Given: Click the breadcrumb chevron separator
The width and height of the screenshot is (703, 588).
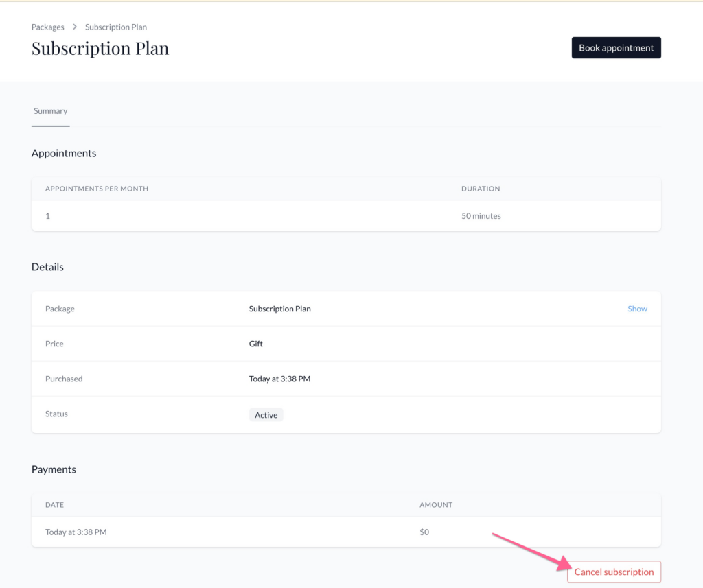Looking at the screenshot, I should (x=75, y=27).
